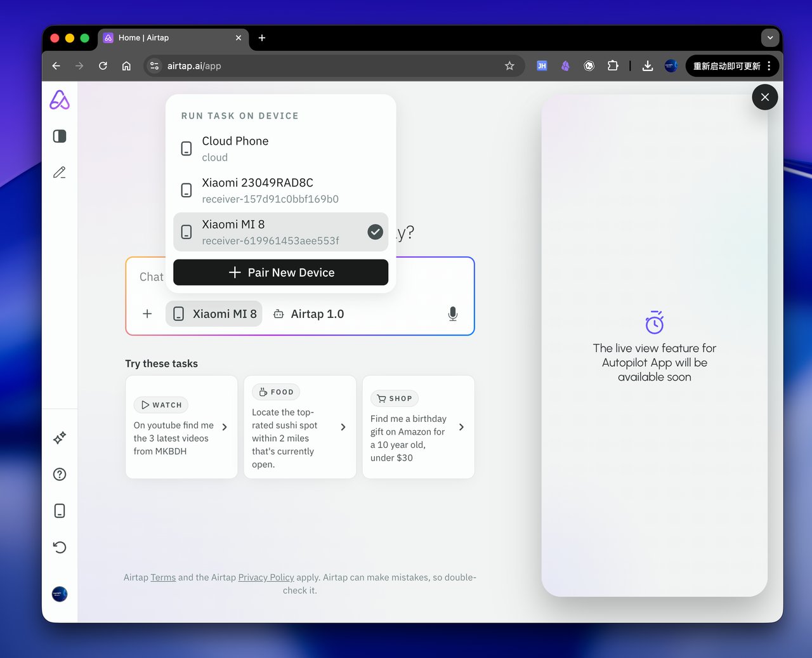Image resolution: width=812 pixels, height=658 pixels.
Task: Select the checked Xiaomi MI 8 device option
Action: pos(280,232)
